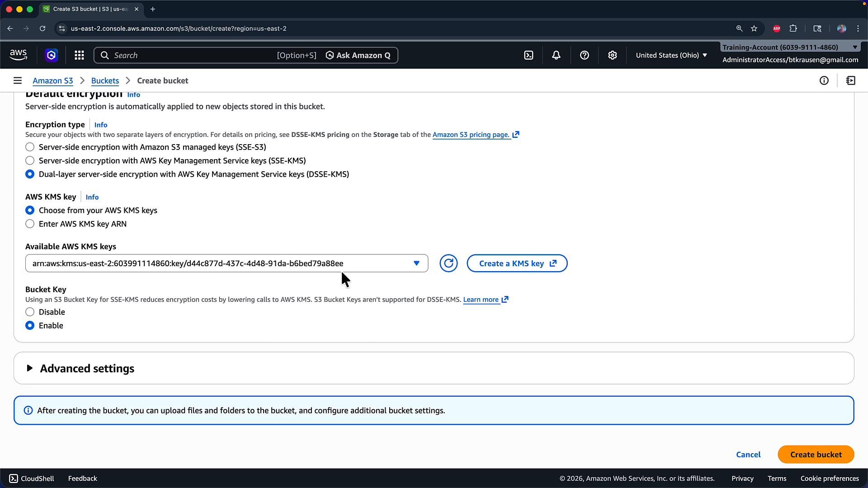Open Info link next to Encryption type
The height and width of the screenshot is (488, 868).
pyautogui.click(x=101, y=125)
